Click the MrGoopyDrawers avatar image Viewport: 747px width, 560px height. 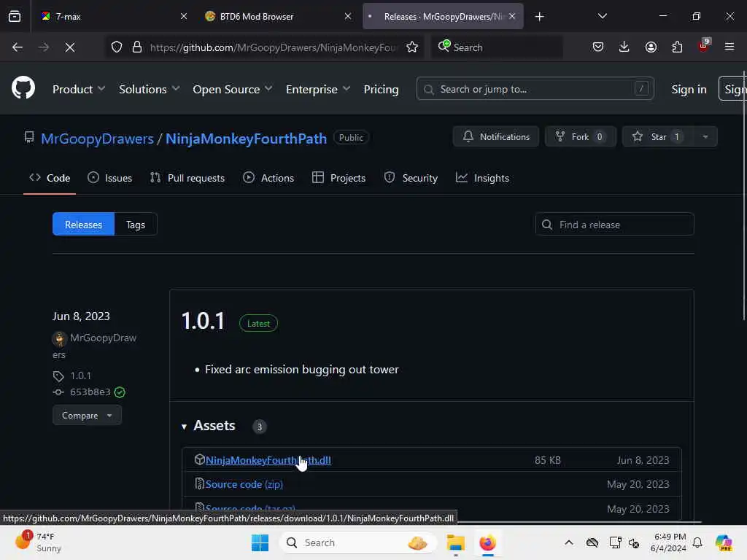click(60, 338)
